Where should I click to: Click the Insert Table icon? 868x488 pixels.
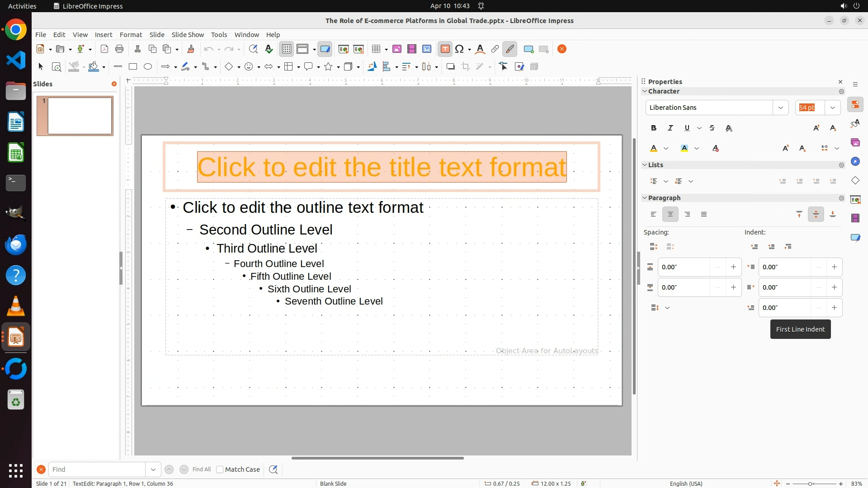coord(375,49)
